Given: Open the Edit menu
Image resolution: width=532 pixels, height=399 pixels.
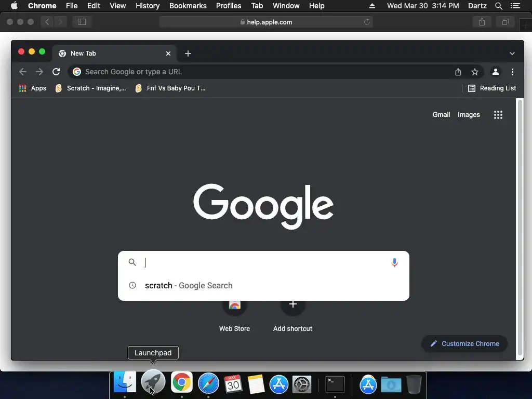Looking at the screenshot, I should click(94, 6).
